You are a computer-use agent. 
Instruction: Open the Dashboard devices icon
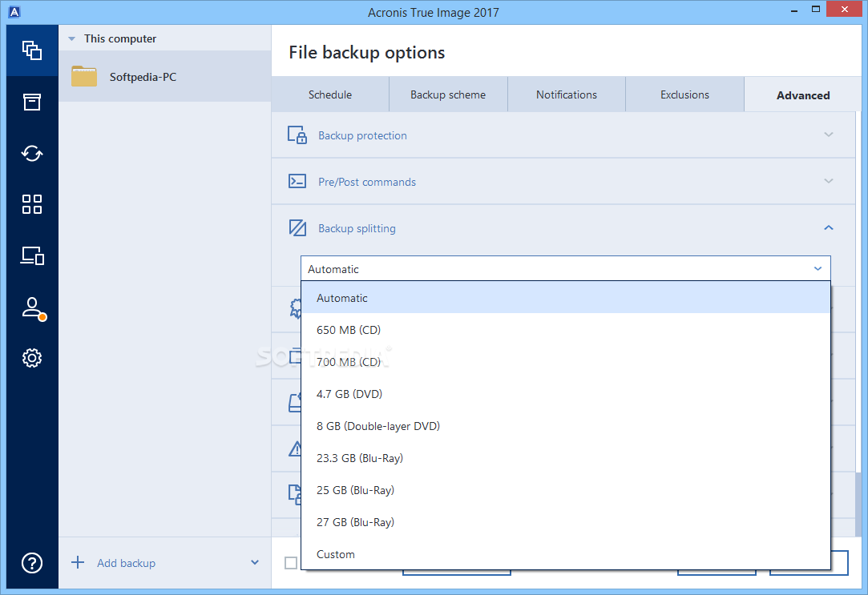coord(32,255)
